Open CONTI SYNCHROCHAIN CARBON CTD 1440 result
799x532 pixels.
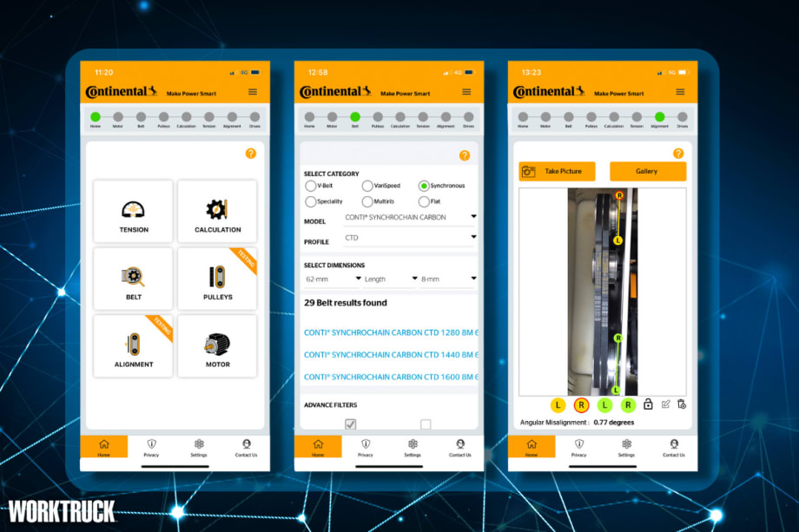point(391,355)
